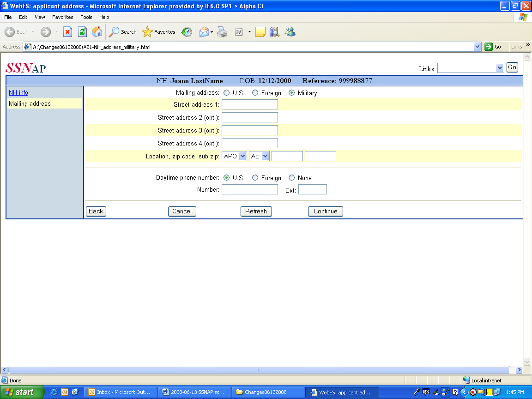Go to Home page icon

(97, 32)
